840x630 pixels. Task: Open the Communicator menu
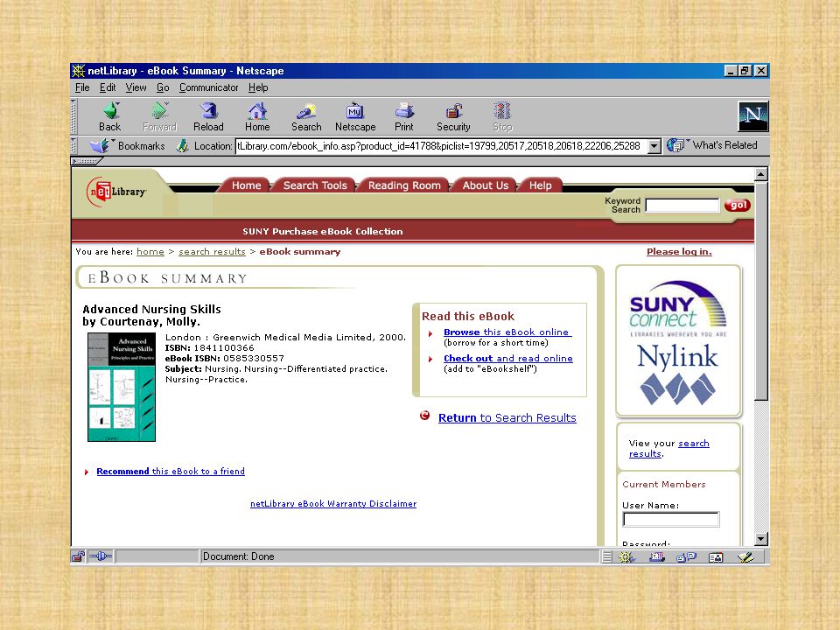(208, 87)
